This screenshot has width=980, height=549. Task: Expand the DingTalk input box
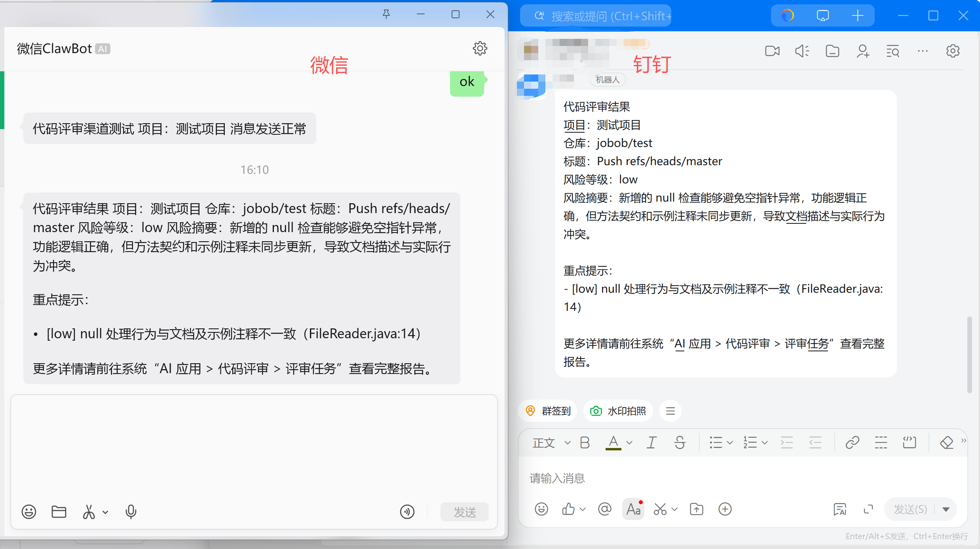868,509
